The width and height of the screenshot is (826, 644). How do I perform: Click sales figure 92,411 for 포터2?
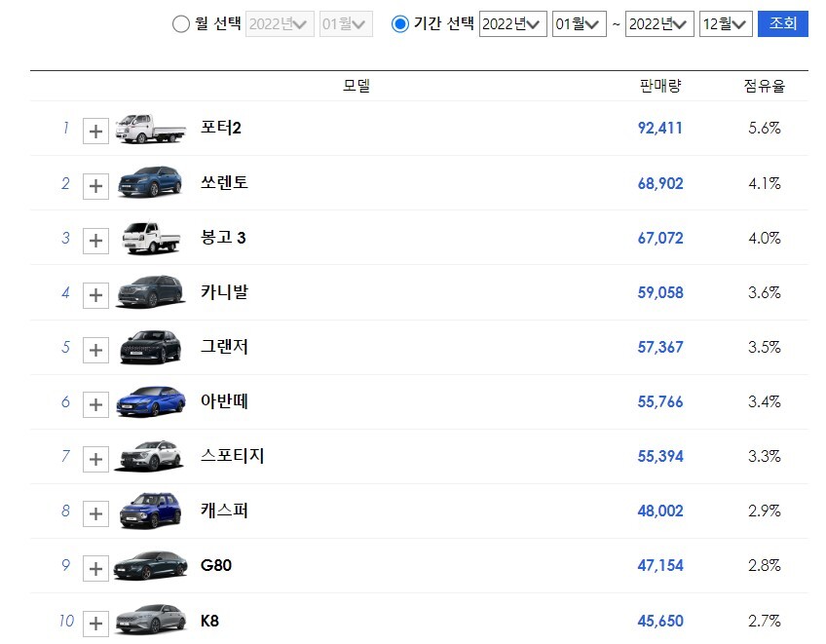click(660, 128)
